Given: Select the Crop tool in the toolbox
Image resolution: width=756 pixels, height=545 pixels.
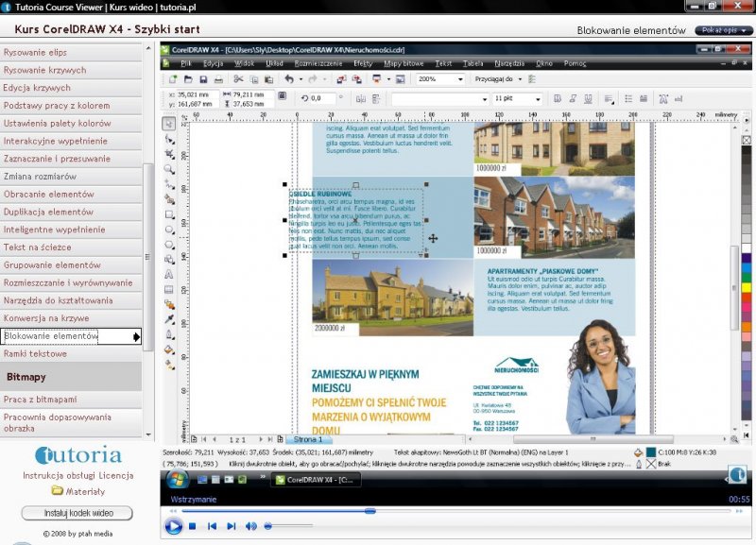Looking at the screenshot, I should click(x=169, y=154).
